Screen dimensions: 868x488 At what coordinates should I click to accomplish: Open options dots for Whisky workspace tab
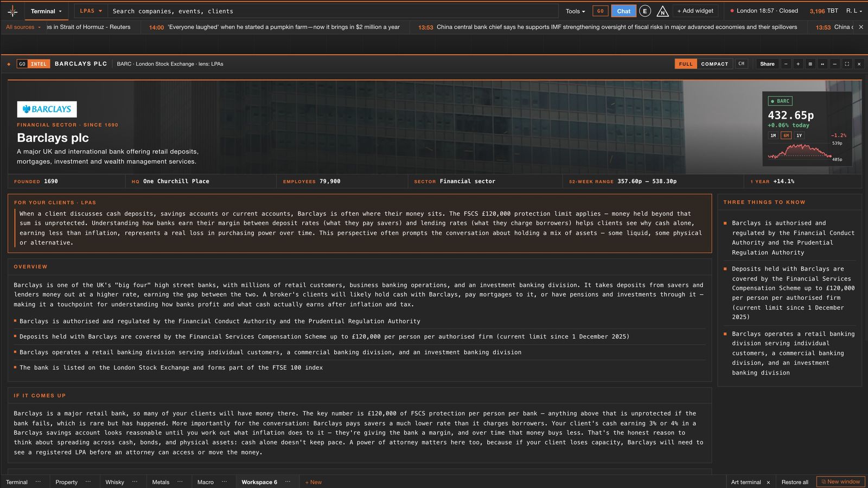point(135,481)
